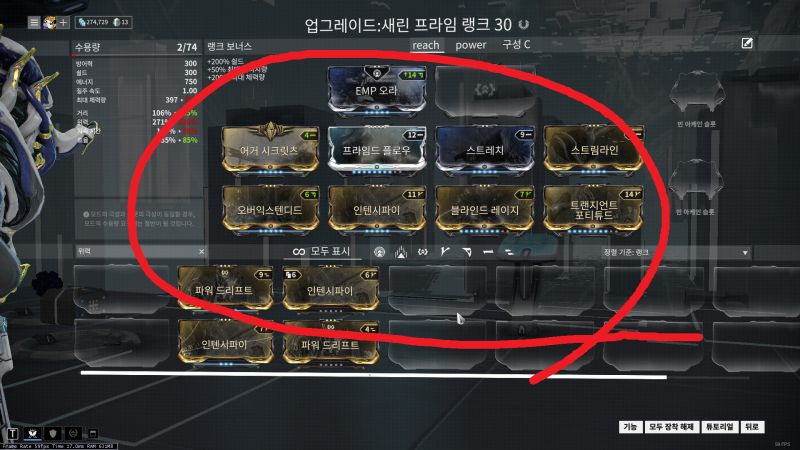Expand the chat window icon at bottom

point(93,434)
